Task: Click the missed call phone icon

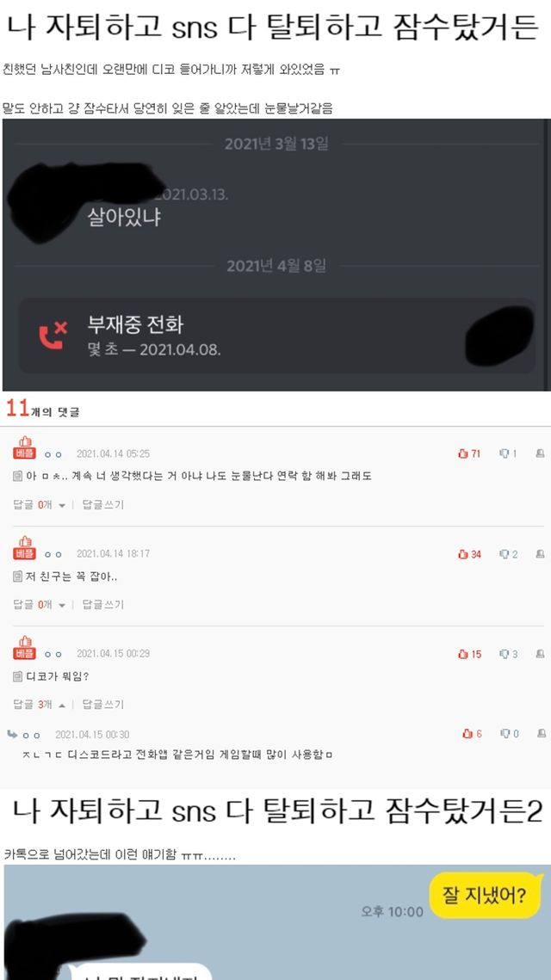Action: (x=52, y=335)
